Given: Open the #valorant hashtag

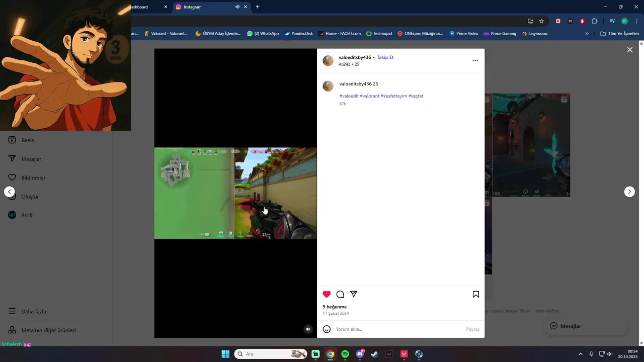Looking at the screenshot, I should (x=369, y=96).
